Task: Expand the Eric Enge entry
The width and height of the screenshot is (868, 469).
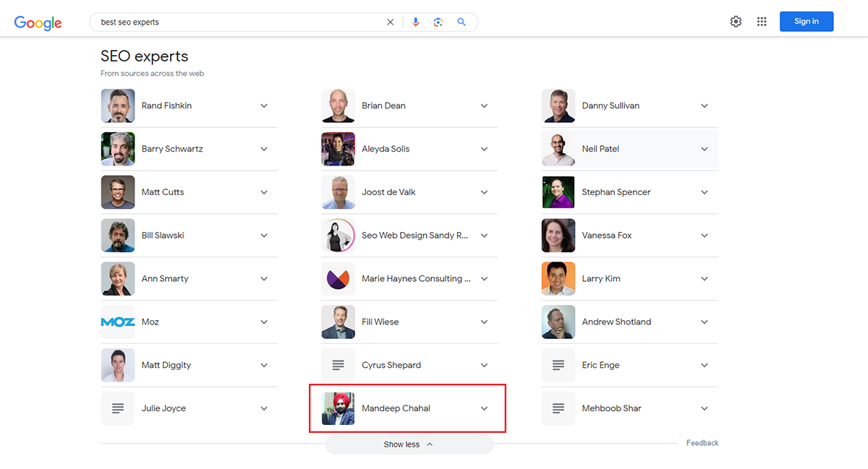Action: point(705,365)
